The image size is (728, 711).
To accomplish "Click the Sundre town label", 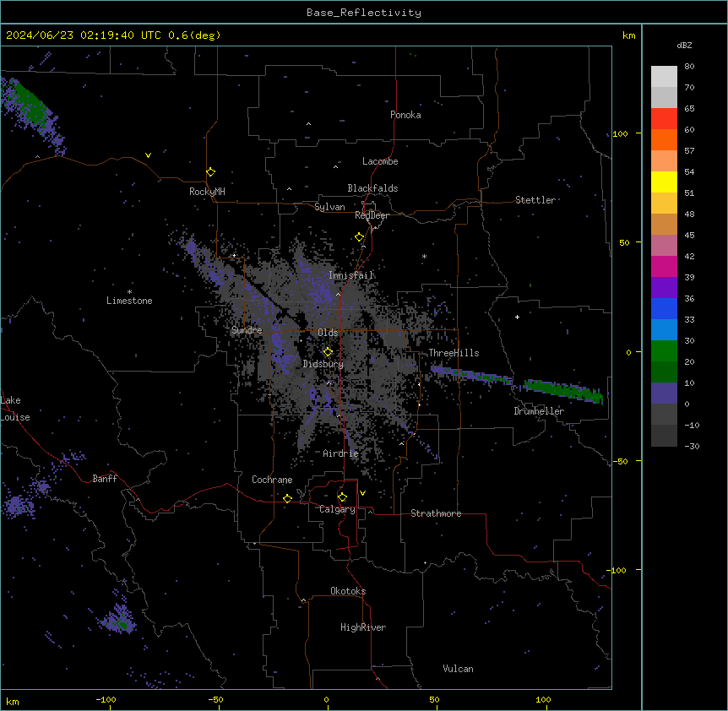I will pyautogui.click(x=247, y=330).
